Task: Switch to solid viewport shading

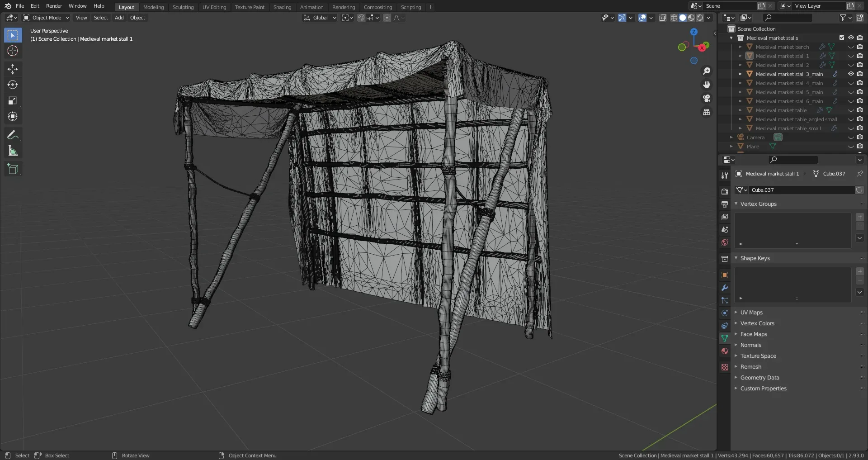Action: [x=683, y=18]
